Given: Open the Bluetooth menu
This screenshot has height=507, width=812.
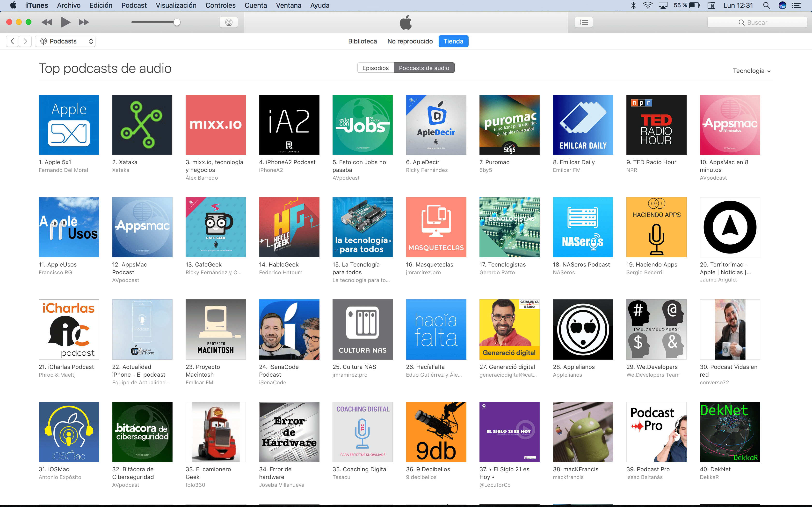Looking at the screenshot, I should [x=633, y=5].
